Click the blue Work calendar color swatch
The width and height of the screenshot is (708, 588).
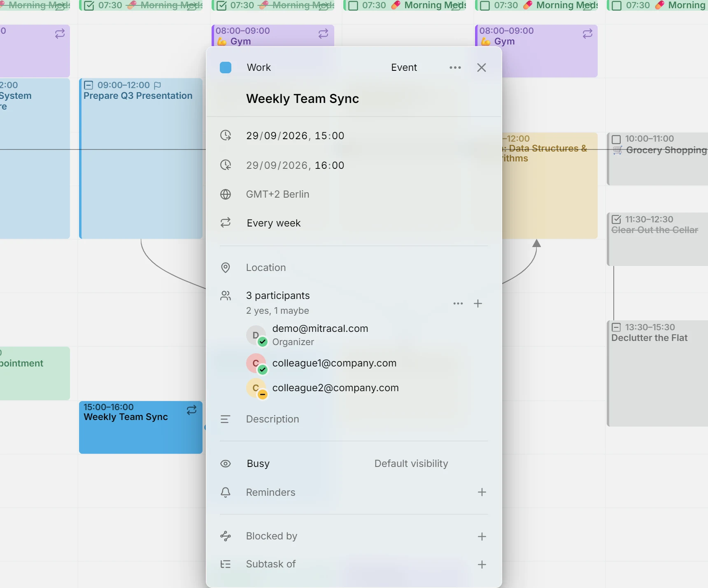[x=226, y=68]
